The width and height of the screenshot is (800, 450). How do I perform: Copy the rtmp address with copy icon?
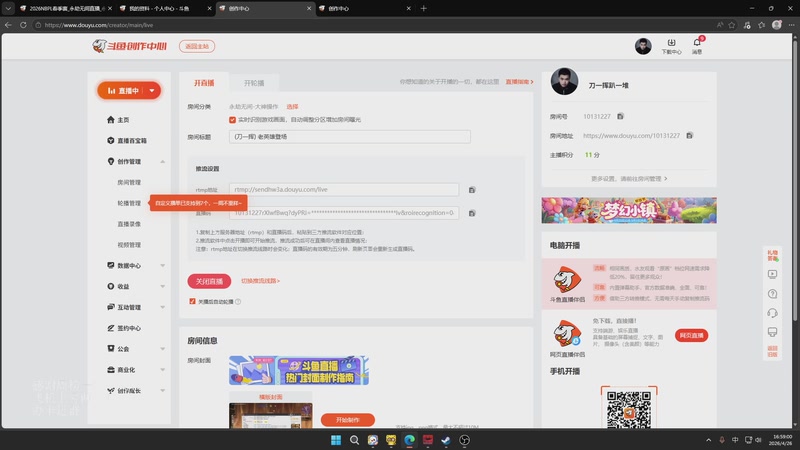pos(472,190)
